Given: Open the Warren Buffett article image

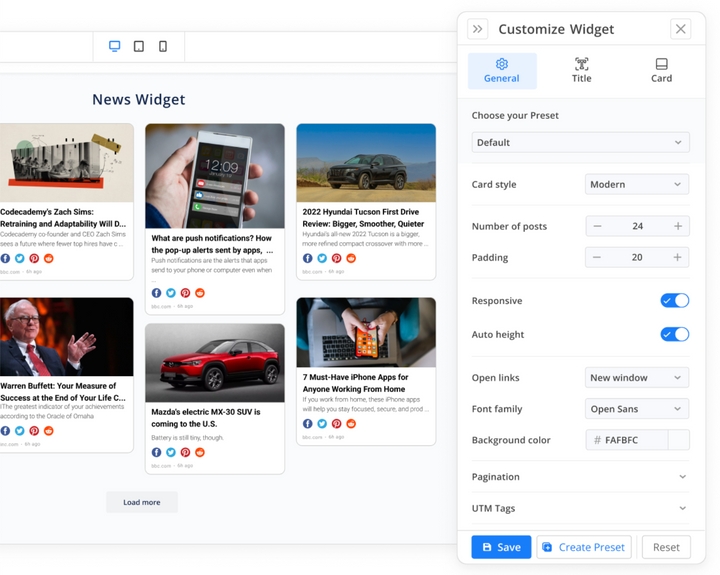Looking at the screenshot, I should click(x=67, y=337).
